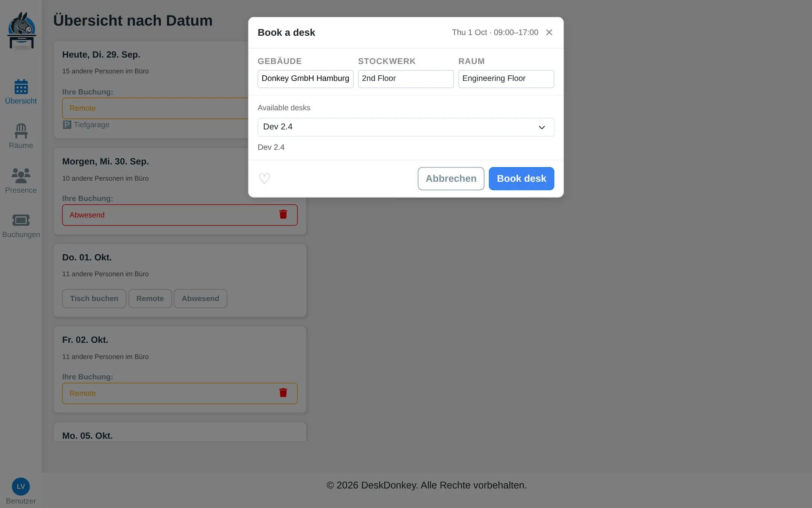Open the Übersicht calendar icon in sidebar
The image size is (812, 508).
[x=21, y=87]
